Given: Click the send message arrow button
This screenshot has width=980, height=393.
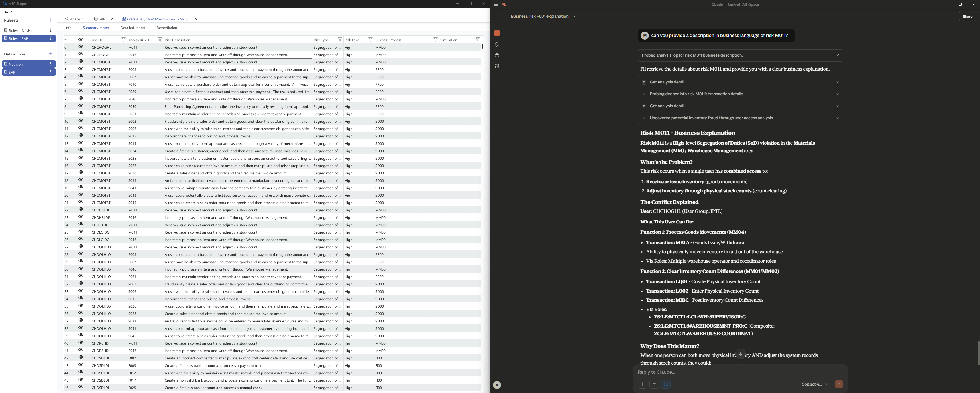Looking at the screenshot, I should point(838,384).
